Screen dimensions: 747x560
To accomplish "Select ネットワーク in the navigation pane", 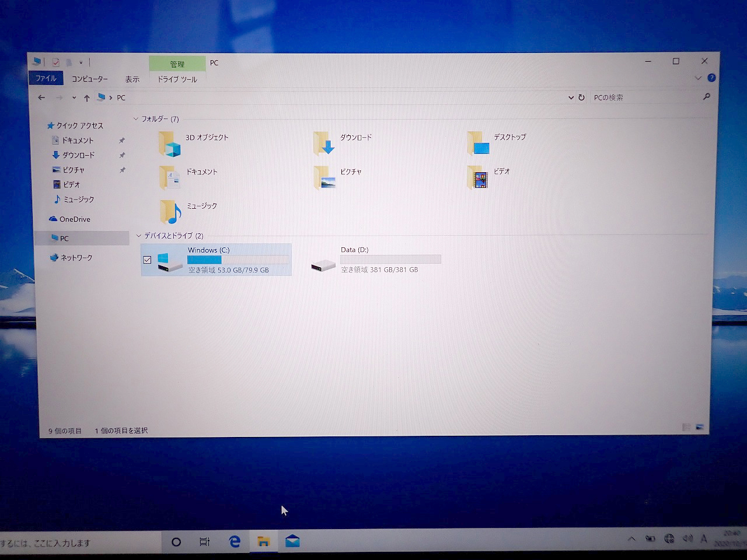I will point(76,258).
